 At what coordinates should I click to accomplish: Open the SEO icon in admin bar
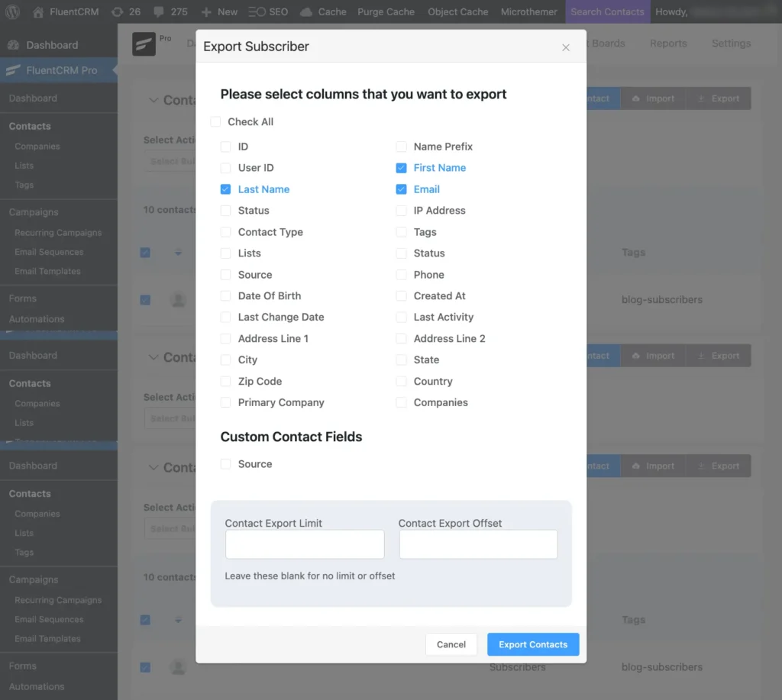(257, 12)
